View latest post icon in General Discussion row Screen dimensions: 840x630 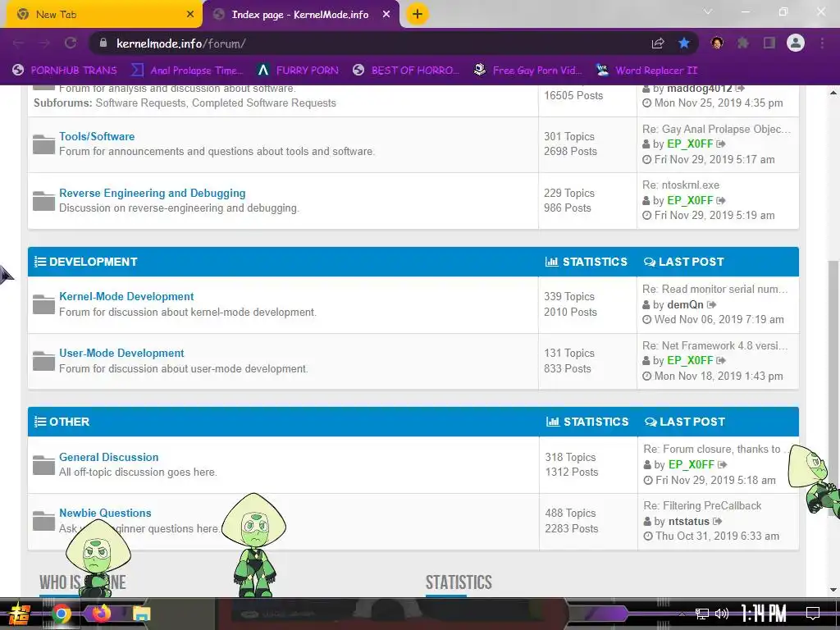coord(722,464)
